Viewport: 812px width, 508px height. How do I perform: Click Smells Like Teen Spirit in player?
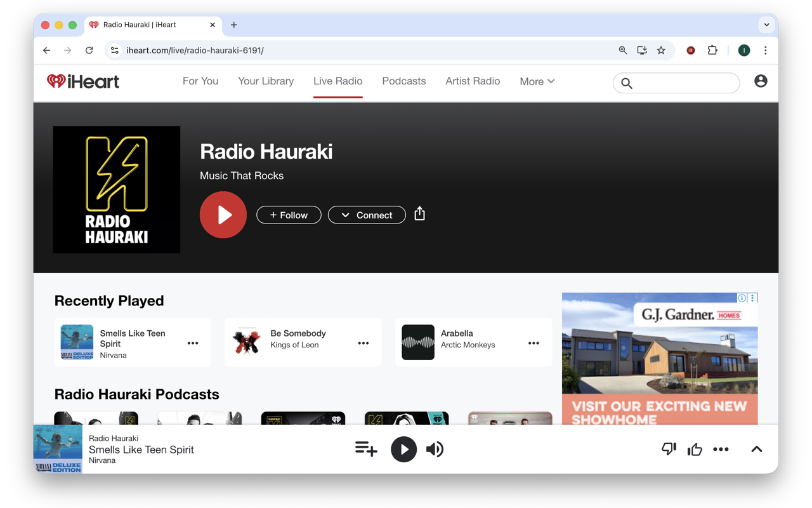coord(141,450)
